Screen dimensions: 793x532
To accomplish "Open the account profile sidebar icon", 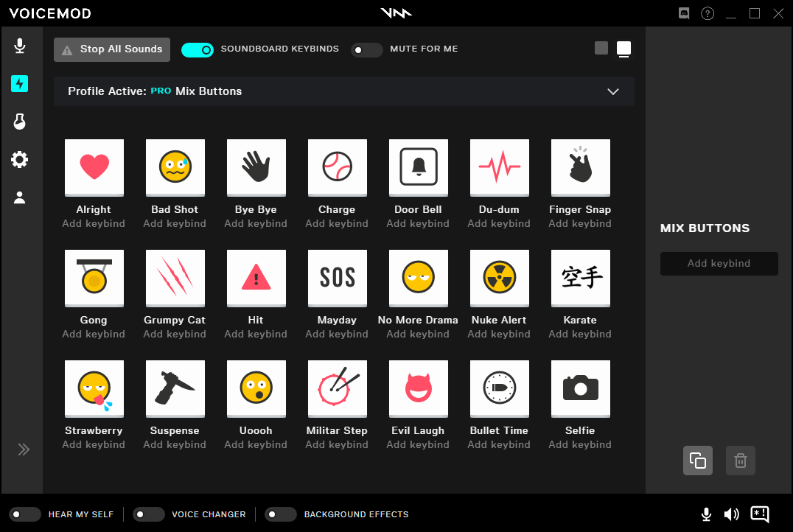I will click(20, 197).
